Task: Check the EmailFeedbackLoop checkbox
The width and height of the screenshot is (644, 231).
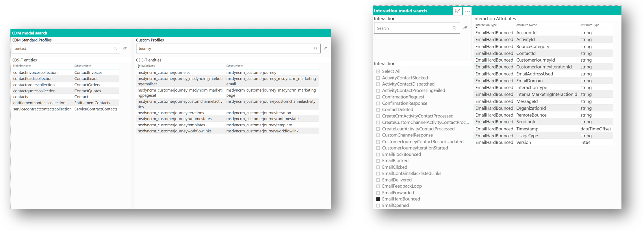Action: (x=378, y=186)
